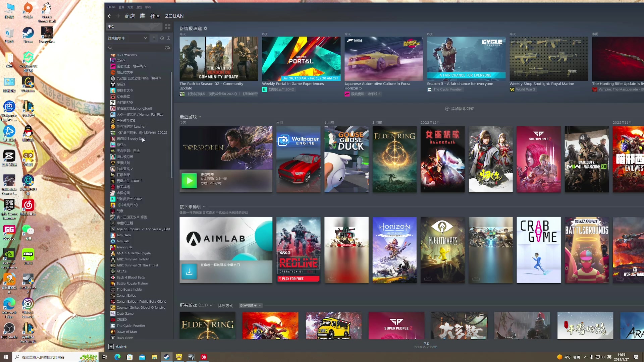Open the 好友 menu

pos(130,7)
